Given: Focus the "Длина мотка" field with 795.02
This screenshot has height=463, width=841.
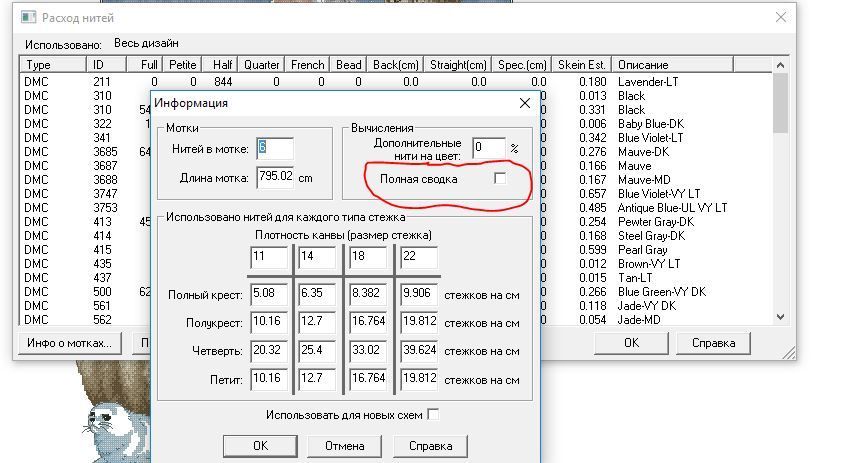Looking at the screenshot, I should [x=275, y=176].
